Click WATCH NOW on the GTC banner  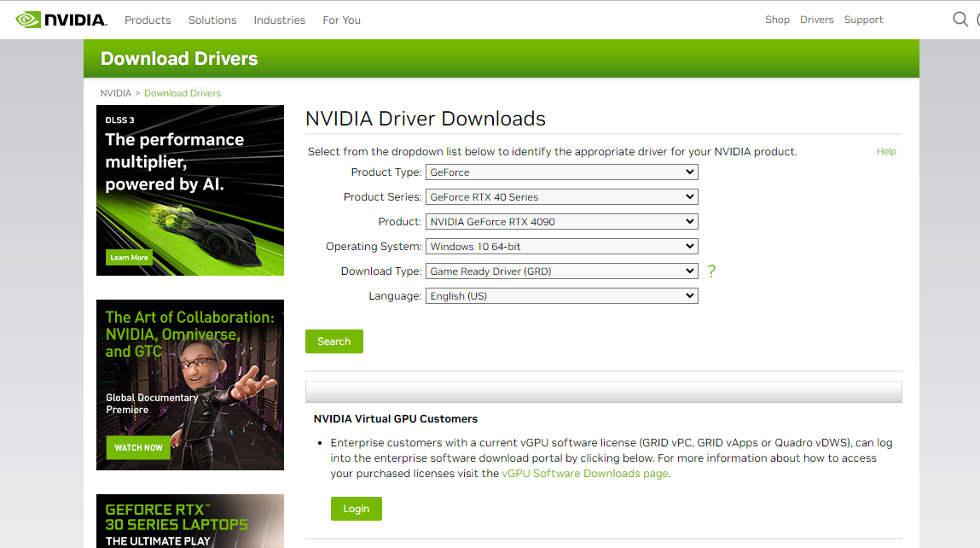click(138, 448)
